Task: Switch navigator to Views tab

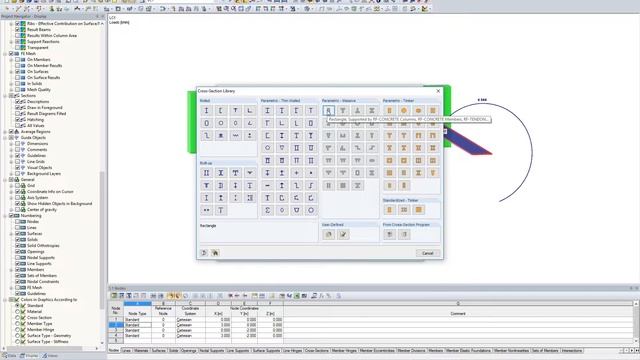Action: 50,356
